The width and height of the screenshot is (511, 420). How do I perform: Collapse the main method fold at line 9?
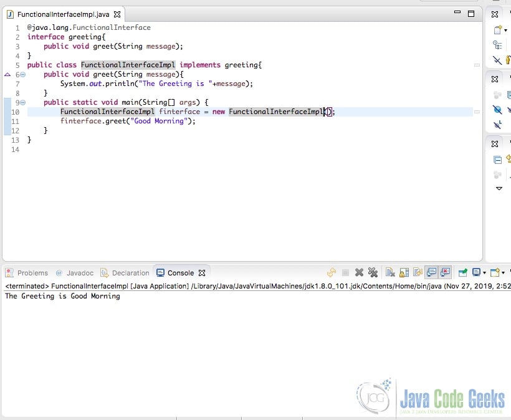click(23, 103)
